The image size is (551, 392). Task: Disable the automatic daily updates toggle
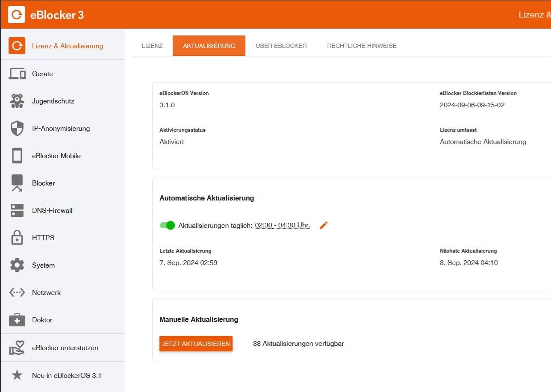(167, 225)
